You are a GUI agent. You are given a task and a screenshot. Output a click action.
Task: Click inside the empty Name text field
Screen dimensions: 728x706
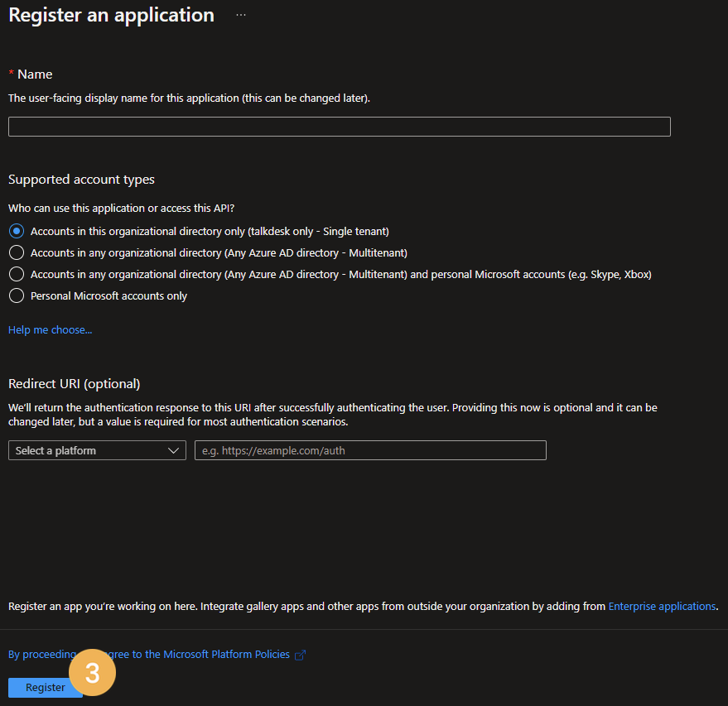(x=339, y=126)
